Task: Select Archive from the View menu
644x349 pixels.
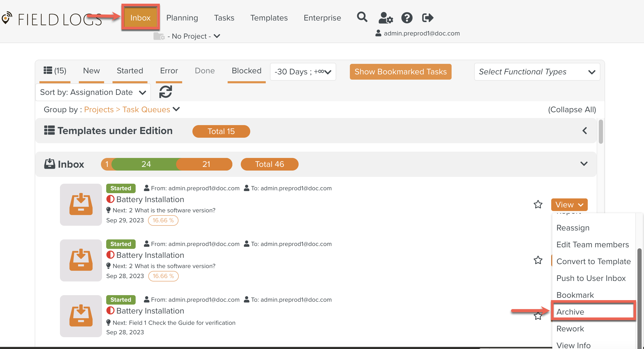Action: pos(570,312)
